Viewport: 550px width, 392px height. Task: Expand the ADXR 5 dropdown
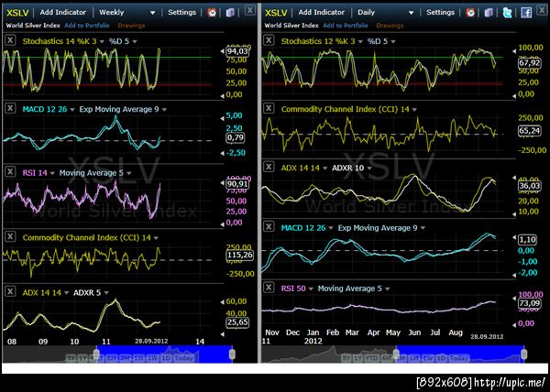[x=106, y=293]
